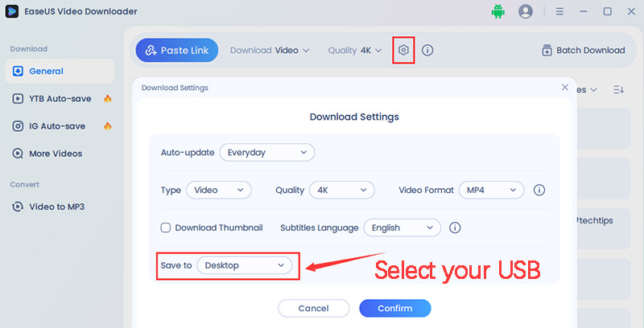
Task: Maximize the application window
Action: tap(608, 11)
